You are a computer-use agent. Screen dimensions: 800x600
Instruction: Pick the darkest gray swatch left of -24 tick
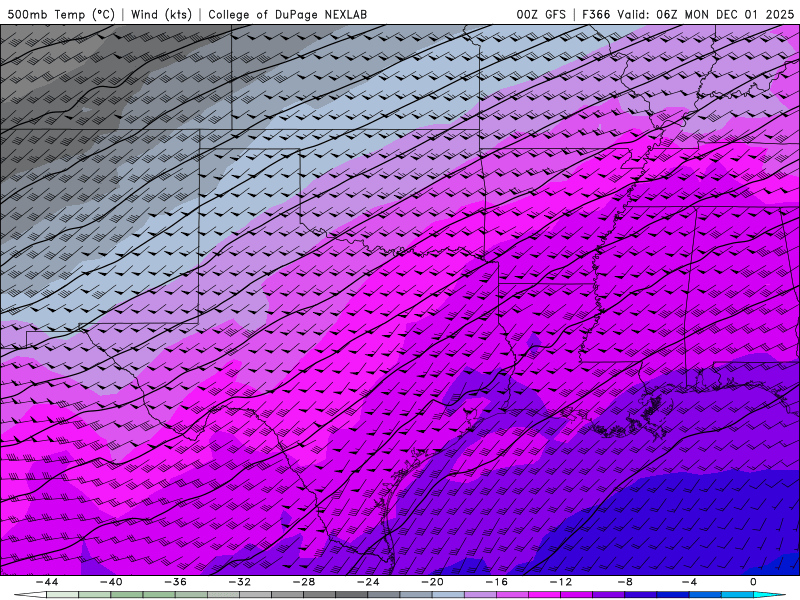tap(352, 595)
